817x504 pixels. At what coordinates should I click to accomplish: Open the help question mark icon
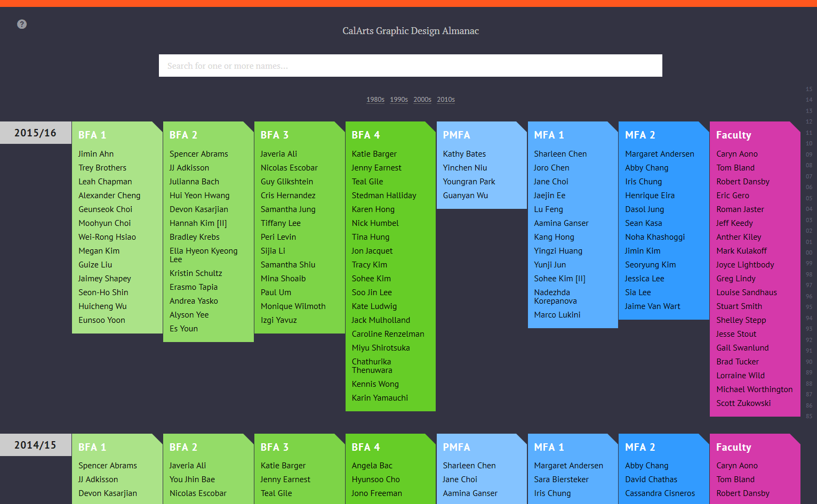22,24
